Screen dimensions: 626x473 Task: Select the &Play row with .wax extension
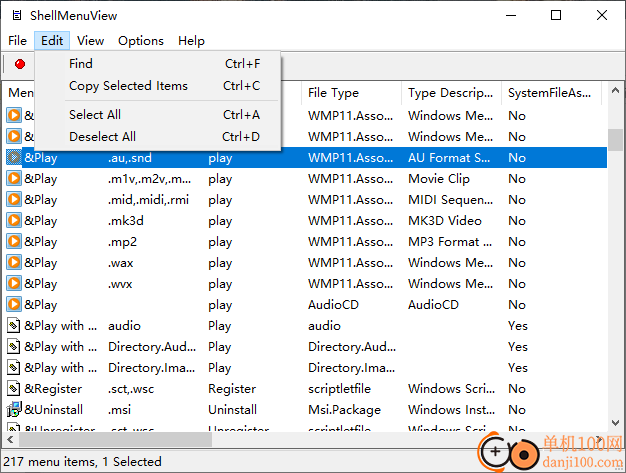point(306,263)
